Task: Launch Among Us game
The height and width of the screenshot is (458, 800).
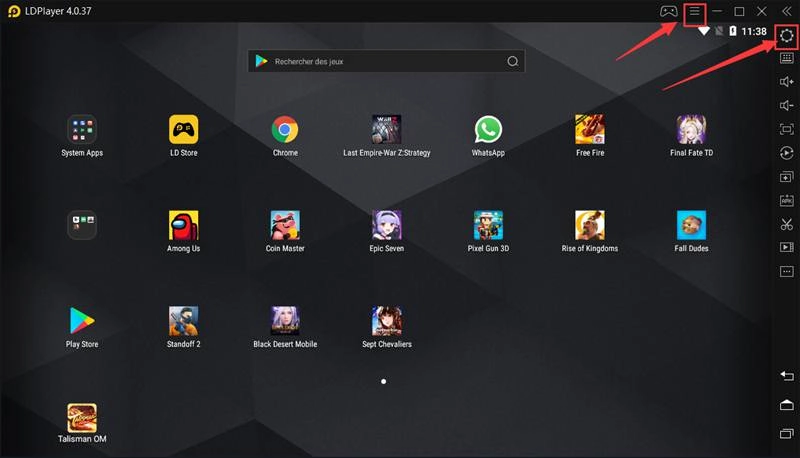Action: (x=183, y=225)
